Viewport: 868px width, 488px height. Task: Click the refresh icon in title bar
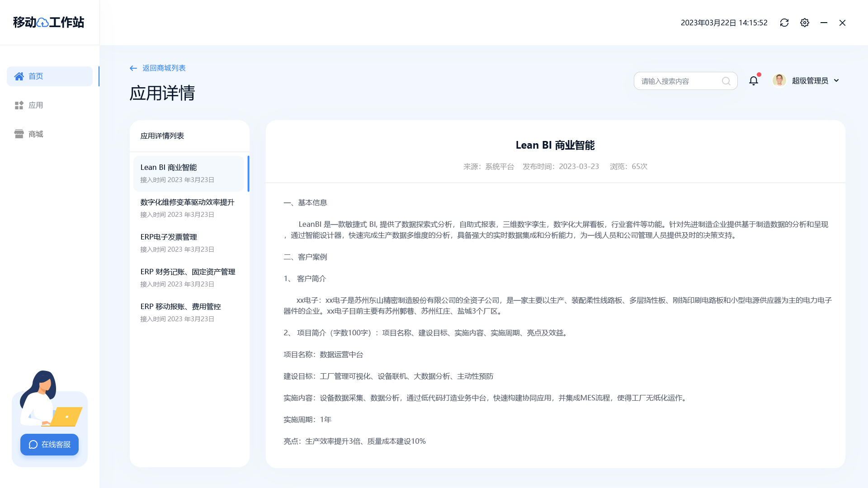coord(784,23)
